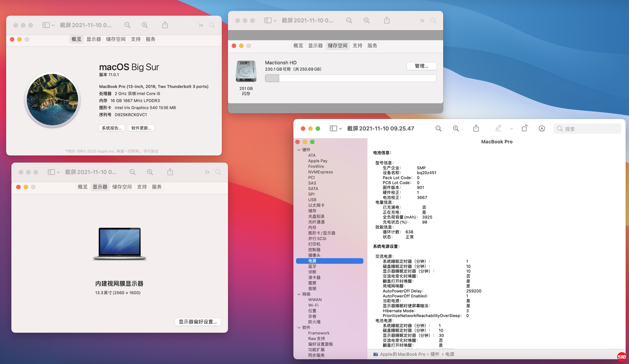Open 显示器偏好设置... button
Image resolution: width=629 pixels, height=364 pixels.
tap(198, 322)
